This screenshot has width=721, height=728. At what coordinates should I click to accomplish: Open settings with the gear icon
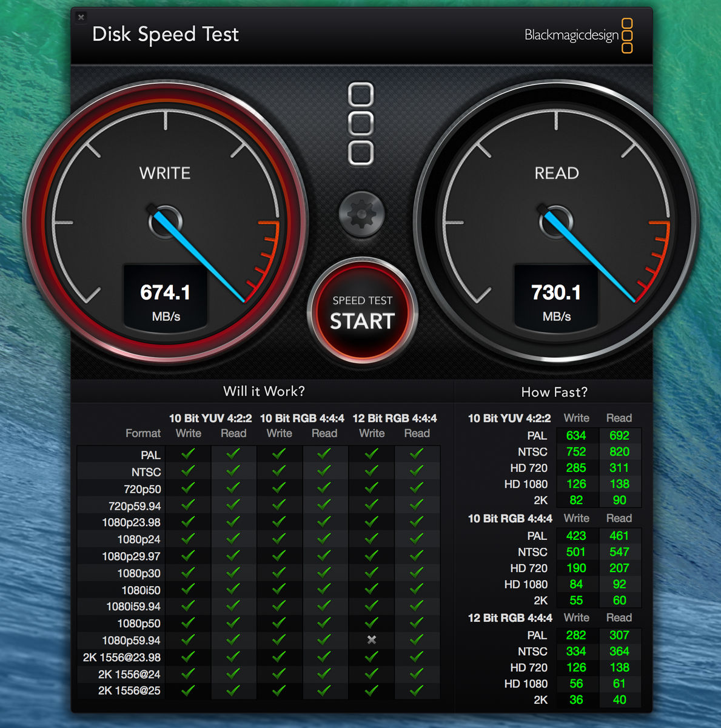tap(361, 214)
